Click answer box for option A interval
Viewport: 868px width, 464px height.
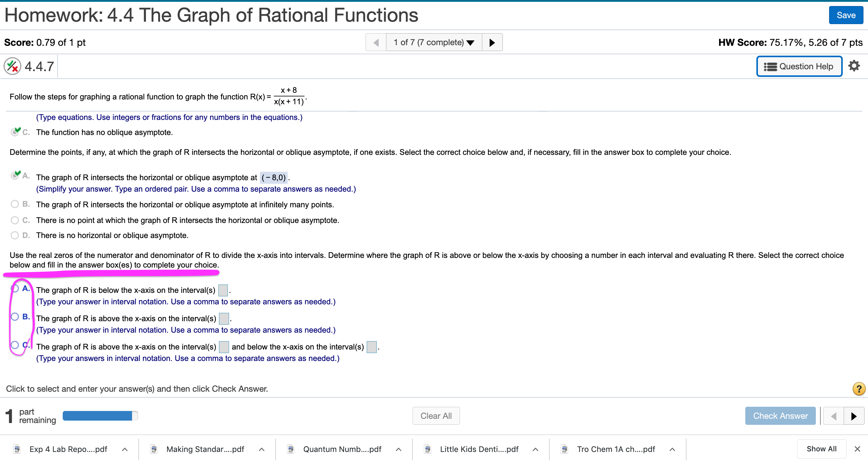click(x=223, y=290)
